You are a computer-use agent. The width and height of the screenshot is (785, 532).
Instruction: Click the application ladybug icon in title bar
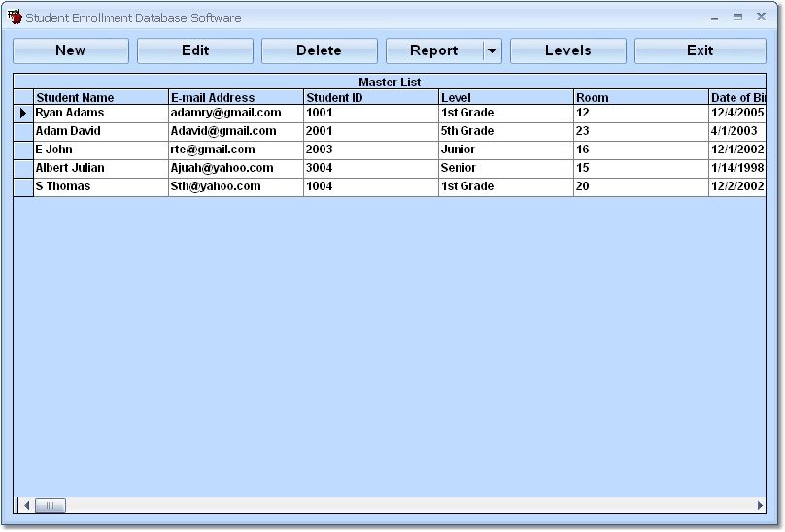(x=15, y=17)
